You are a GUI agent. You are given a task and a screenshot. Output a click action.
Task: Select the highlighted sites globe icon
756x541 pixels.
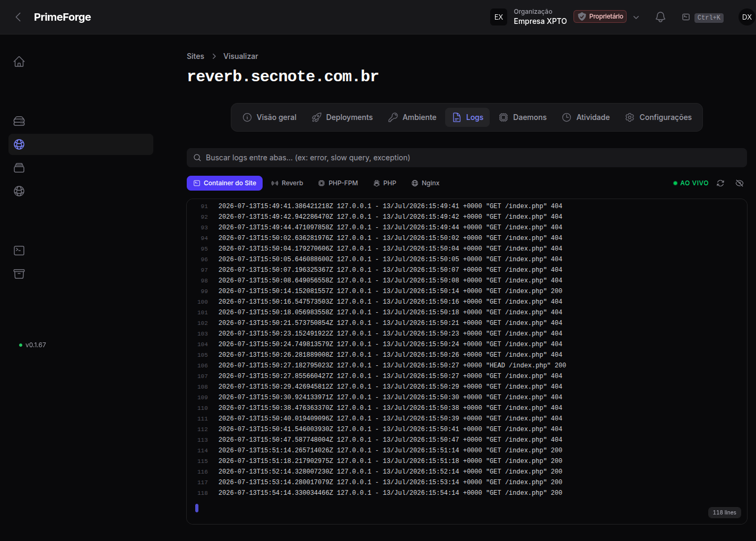(x=19, y=144)
